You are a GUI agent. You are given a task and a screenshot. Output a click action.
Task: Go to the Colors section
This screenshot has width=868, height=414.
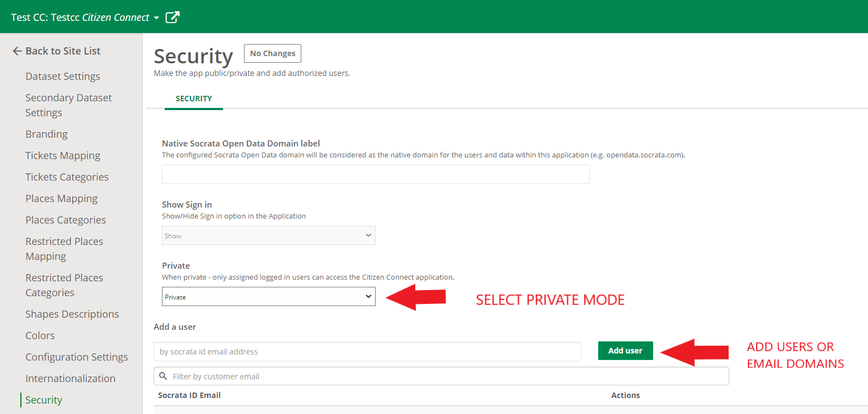coord(40,336)
